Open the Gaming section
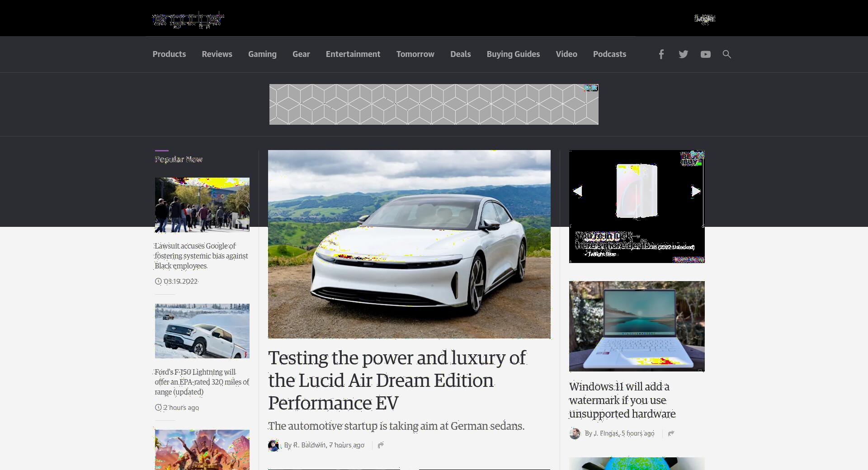Image resolution: width=868 pixels, height=470 pixels. click(x=262, y=54)
